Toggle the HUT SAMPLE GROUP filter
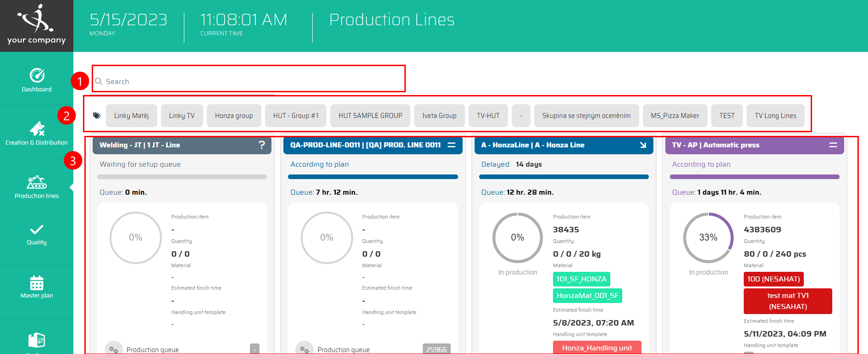The width and height of the screenshot is (868, 354). click(x=370, y=116)
